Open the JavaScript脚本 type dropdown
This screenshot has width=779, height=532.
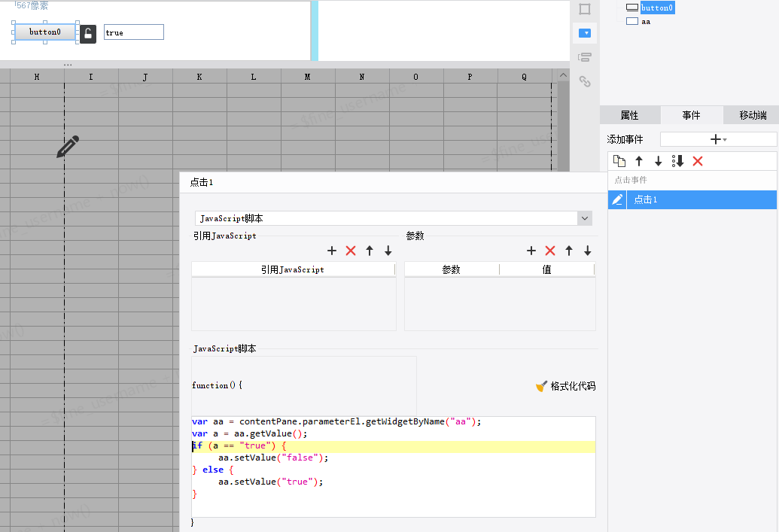click(585, 218)
